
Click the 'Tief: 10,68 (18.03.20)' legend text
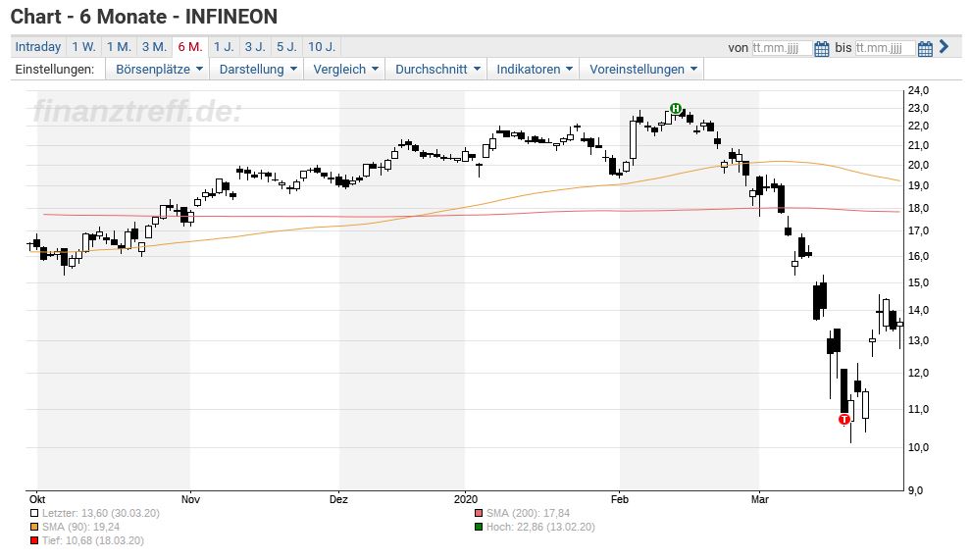point(93,540)
